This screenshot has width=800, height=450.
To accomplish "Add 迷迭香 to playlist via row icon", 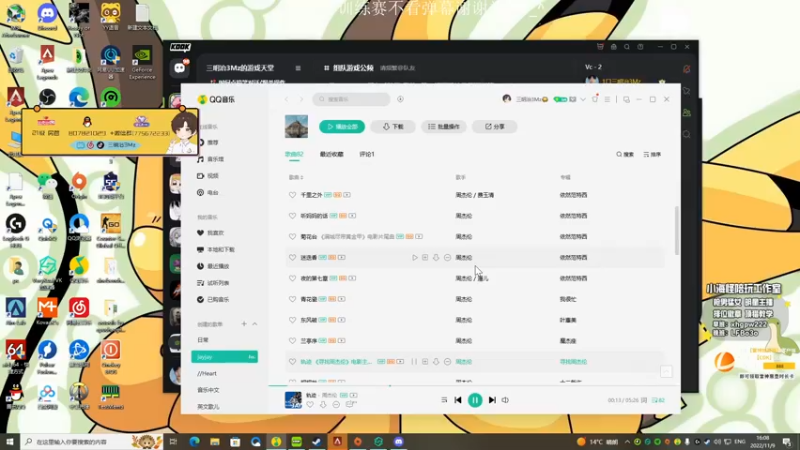I will (x=425, y=258).
